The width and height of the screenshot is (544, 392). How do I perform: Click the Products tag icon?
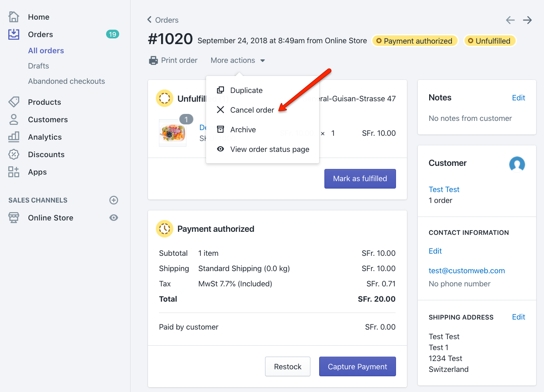click(14, 102)
